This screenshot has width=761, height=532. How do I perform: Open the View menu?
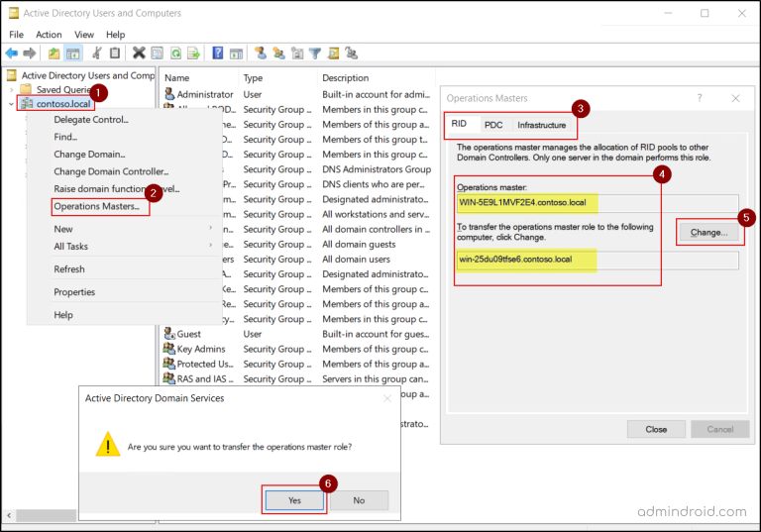(84, 35)
